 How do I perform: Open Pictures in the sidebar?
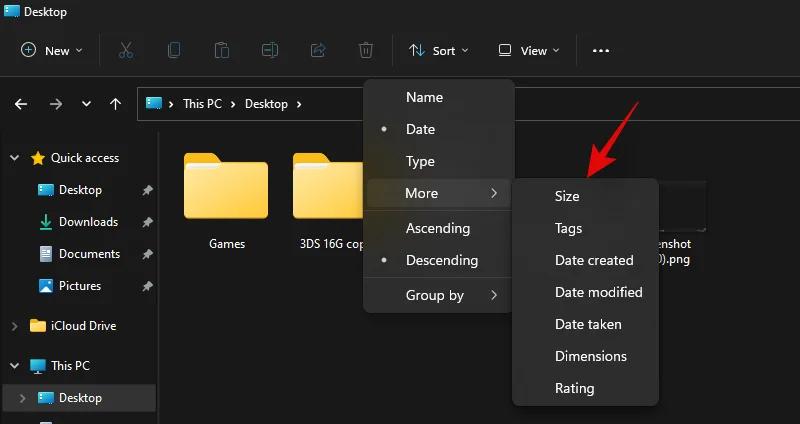(x=79, y=286)
